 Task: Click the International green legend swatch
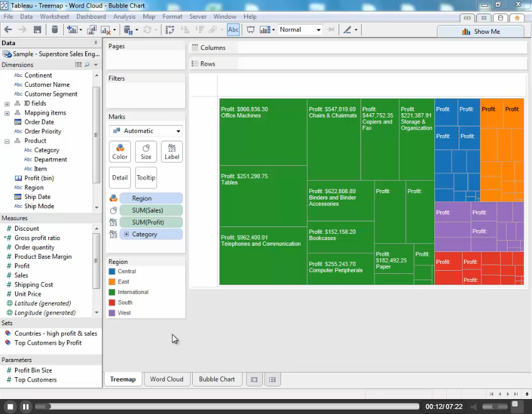click(x=112, y=292)
